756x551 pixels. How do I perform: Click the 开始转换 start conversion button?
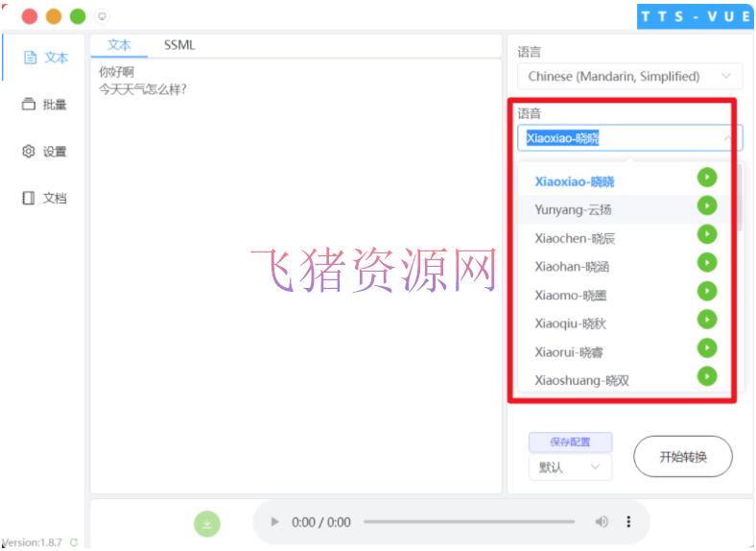tap(683, 456)
